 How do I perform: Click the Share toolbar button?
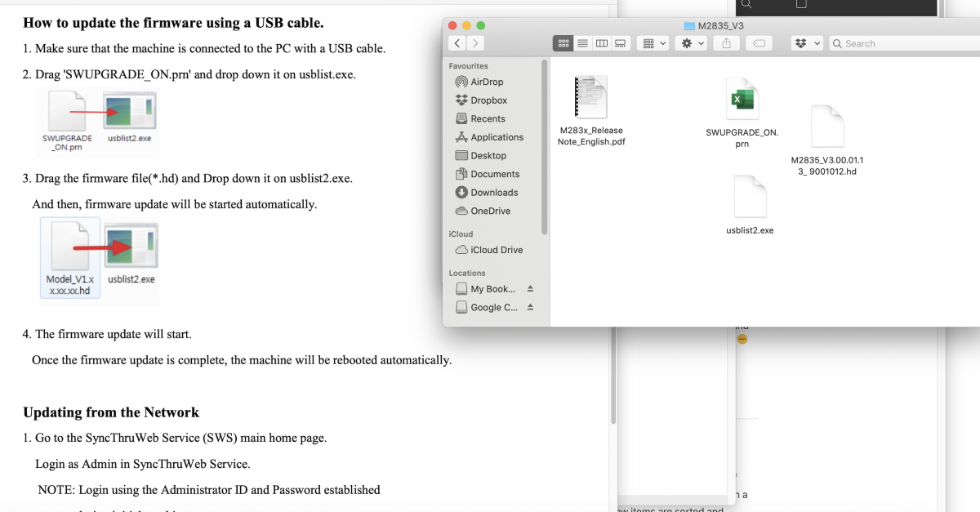(x=728, y=43)
